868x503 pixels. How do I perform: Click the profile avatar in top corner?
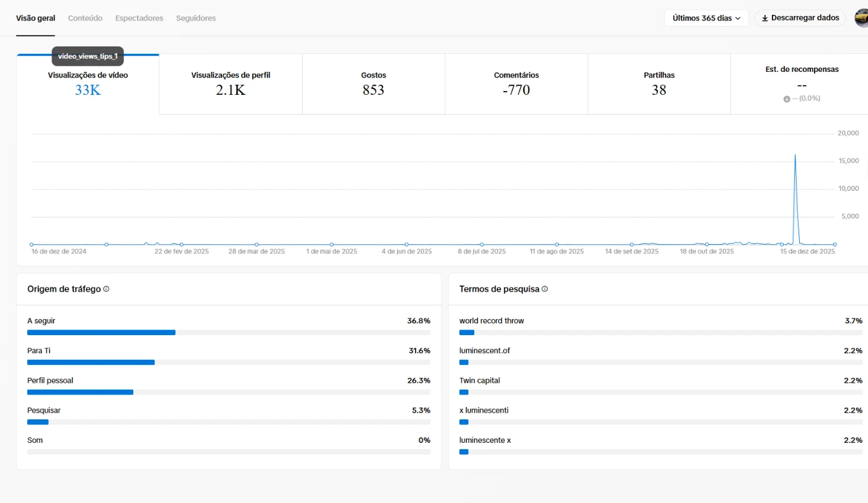pyautogui.click(x=862, y=19)
